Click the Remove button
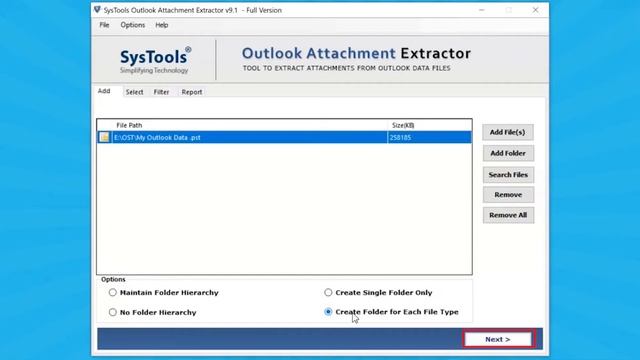The width and height of the screenshot is (640, 360). (508, 195)
